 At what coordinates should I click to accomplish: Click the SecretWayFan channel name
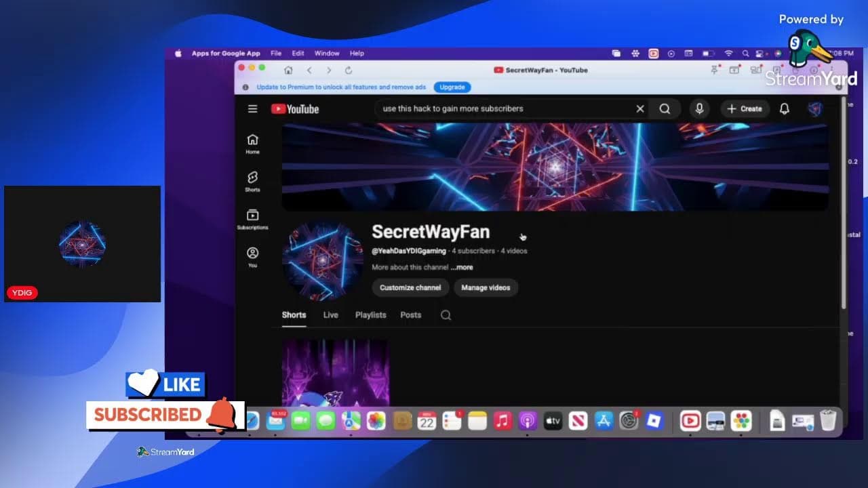click(431, 232)
